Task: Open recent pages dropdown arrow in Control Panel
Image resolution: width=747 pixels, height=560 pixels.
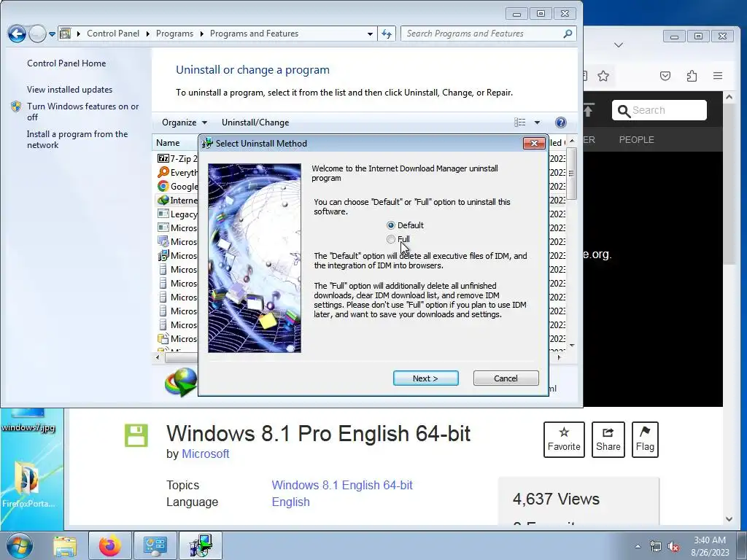Action: [52, 34]
